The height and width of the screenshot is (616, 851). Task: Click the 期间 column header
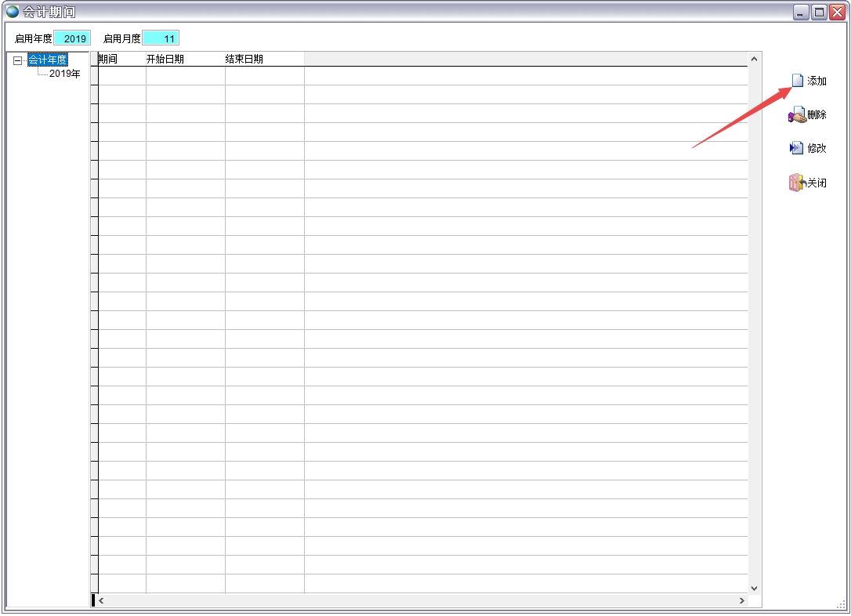click(121, 59)
